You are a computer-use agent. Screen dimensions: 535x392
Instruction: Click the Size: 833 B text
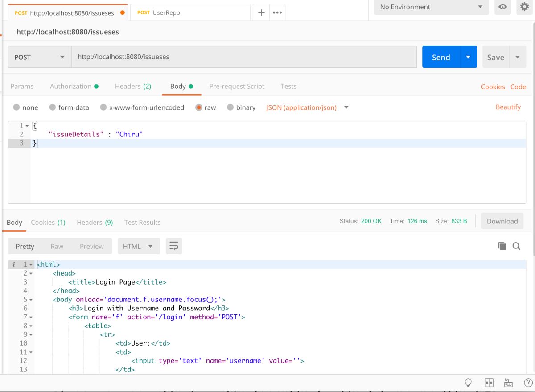pos(451,221)
